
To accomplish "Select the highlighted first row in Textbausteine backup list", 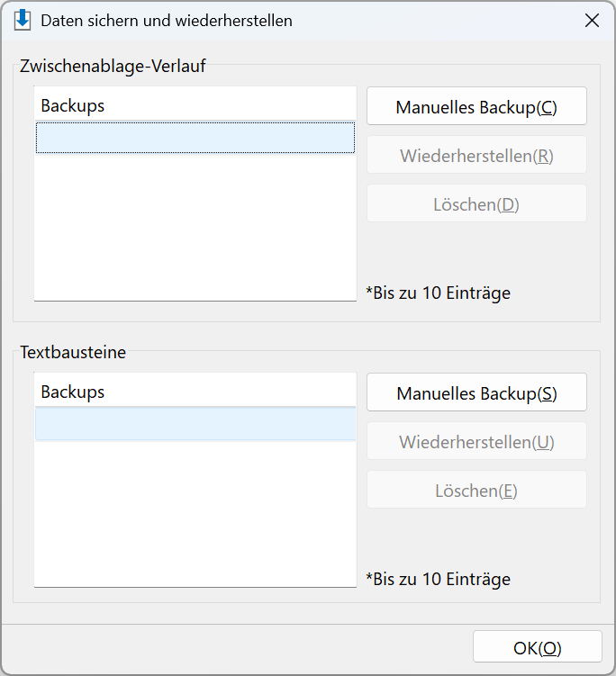I will coord(195,425).
